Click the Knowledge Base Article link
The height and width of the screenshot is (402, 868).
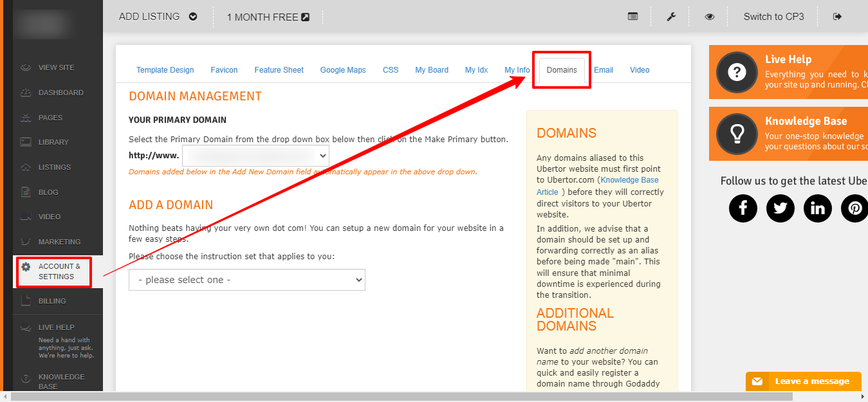629,180
